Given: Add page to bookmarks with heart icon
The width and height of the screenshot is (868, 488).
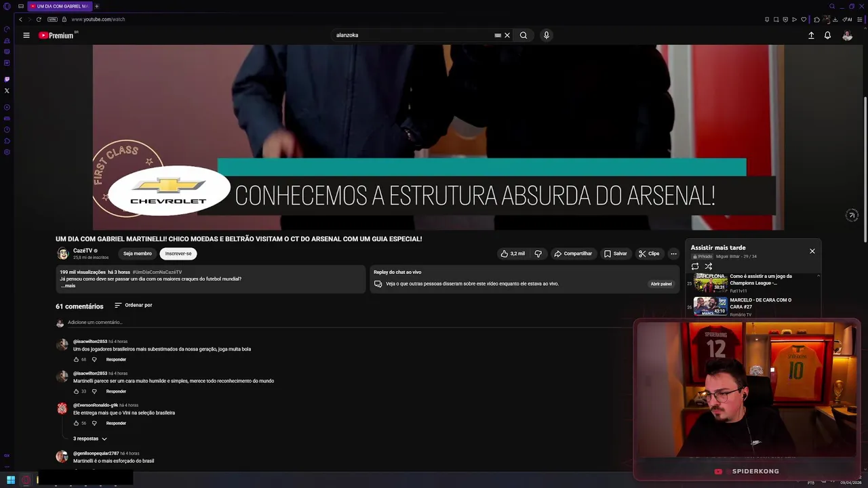Looking at the screenshot, I should 804,19.
